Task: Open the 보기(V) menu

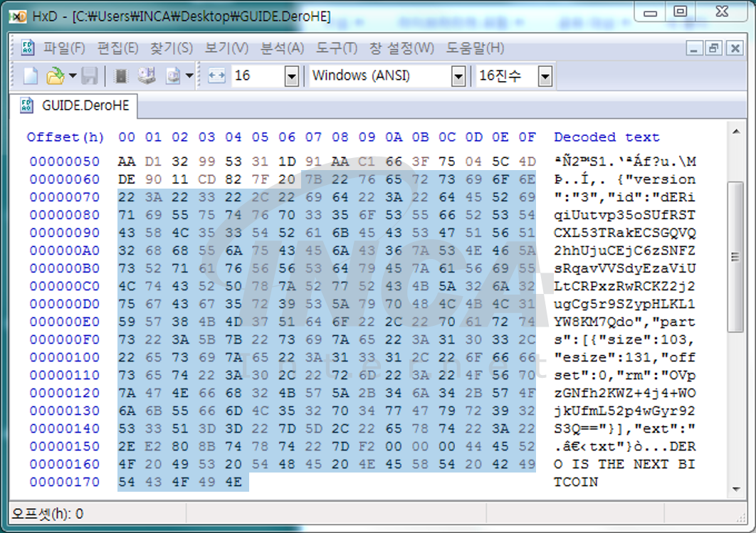Action: coord(226,48)
